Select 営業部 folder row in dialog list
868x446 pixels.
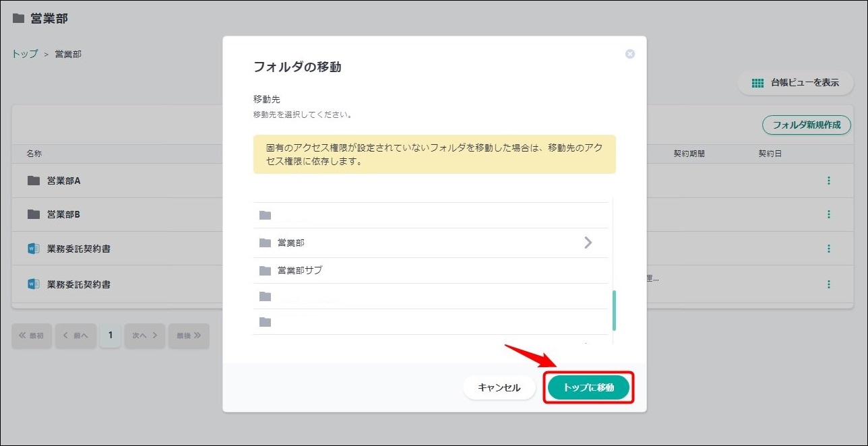coord(291,243)
